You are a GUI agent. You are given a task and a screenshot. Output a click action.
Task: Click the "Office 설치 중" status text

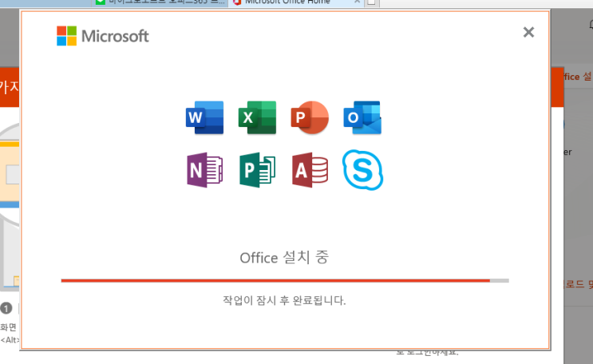pos(284,258)
